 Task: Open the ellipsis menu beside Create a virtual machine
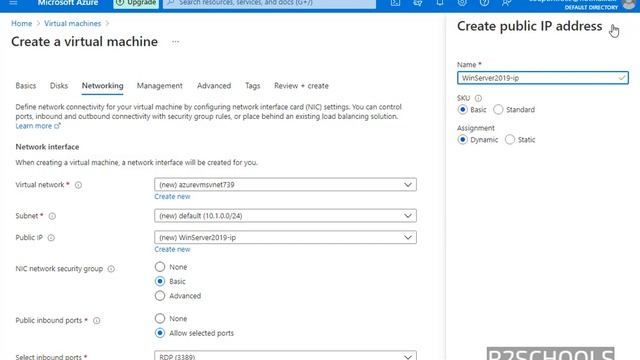click(176, 42)
